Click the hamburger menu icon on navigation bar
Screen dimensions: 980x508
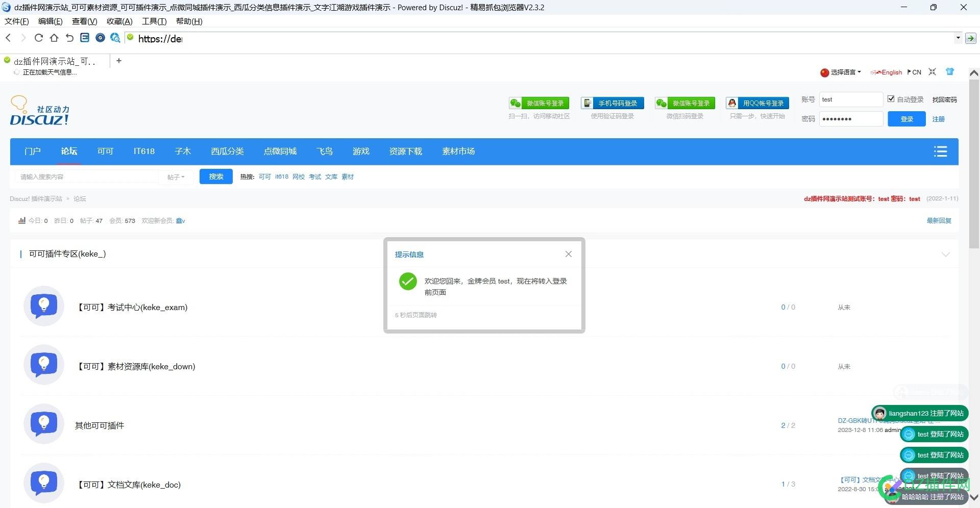pos(940,151)
